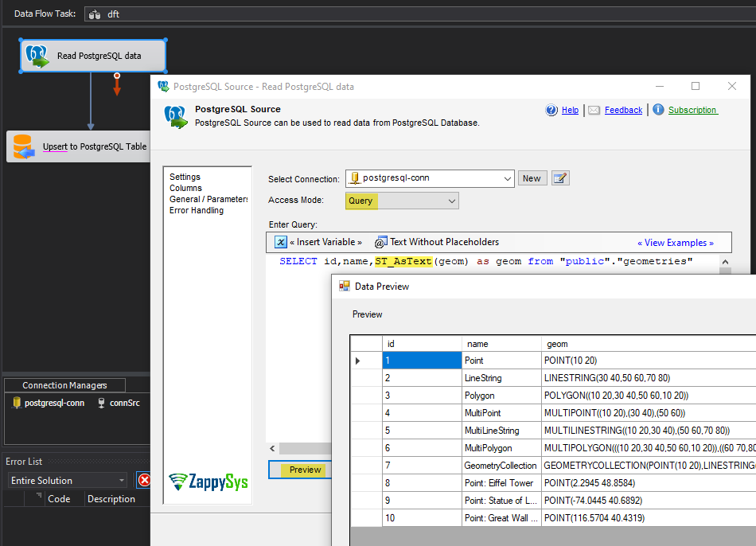This screenshot has width=756, height=546.
Task: Click the Insert Variable icon
Action: (x=281, y=242)
